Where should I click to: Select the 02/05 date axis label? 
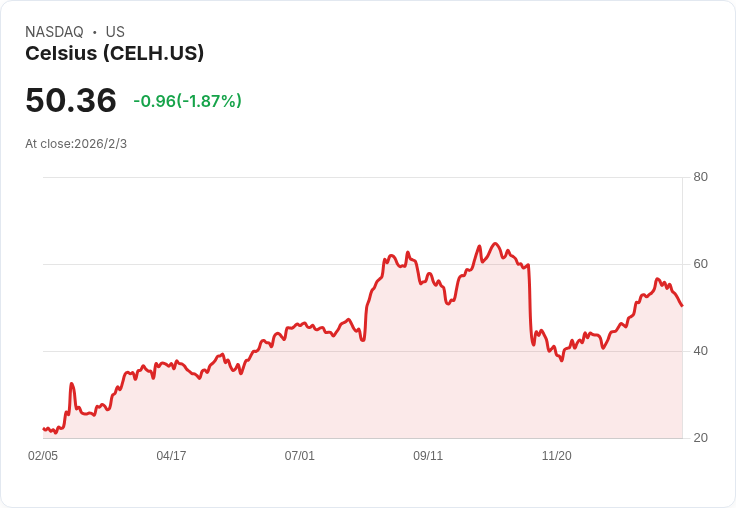coord(43,456)
